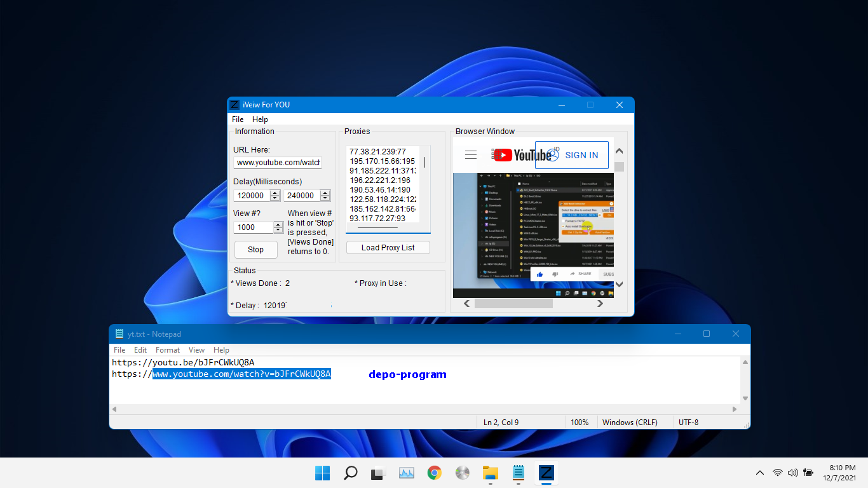Show hidden icons in the system tray
Screen dimensions: 868x488
760,473
